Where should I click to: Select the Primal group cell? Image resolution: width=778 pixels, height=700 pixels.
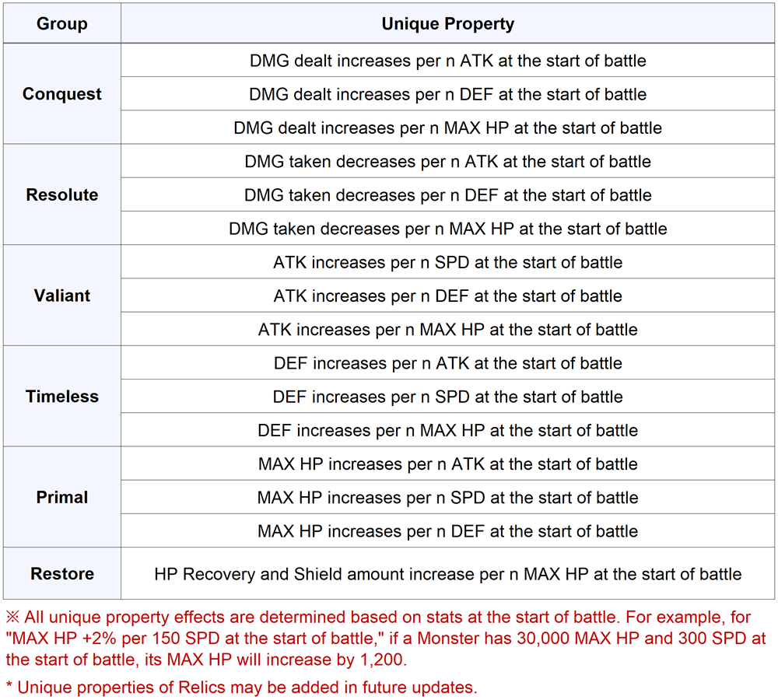(61, 497)
